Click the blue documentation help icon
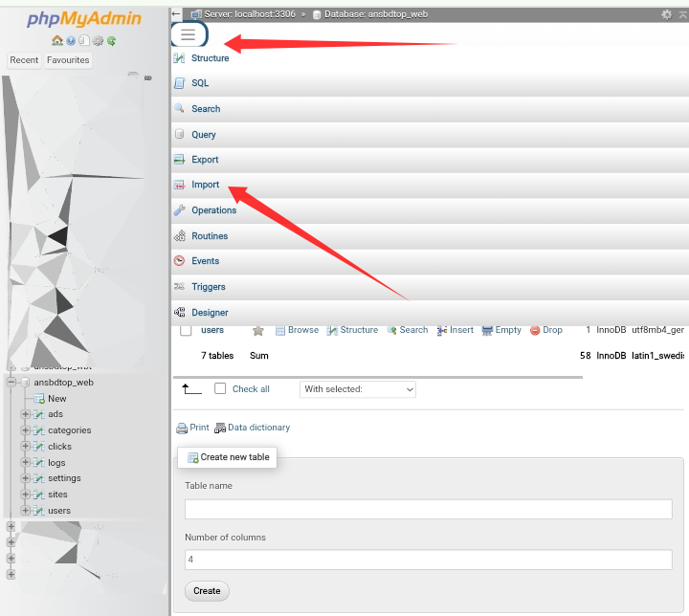689x616 pixels. 71,41
